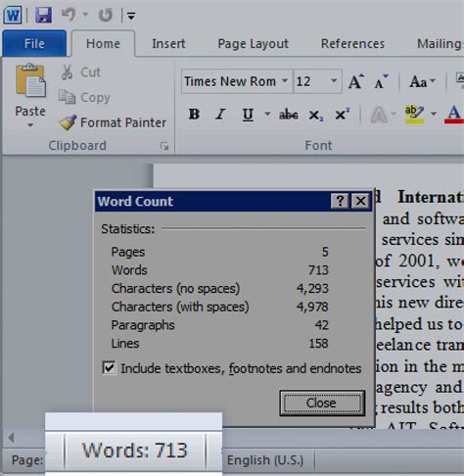Apply Italic formatting
This screenshot has height=476, width=464.
(x=220, y=115)
